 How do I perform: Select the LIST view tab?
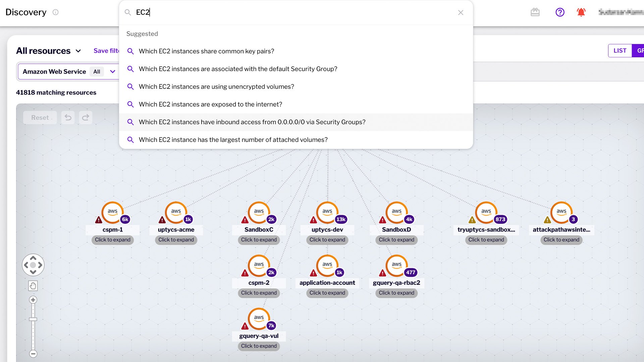tap(620, 50)
